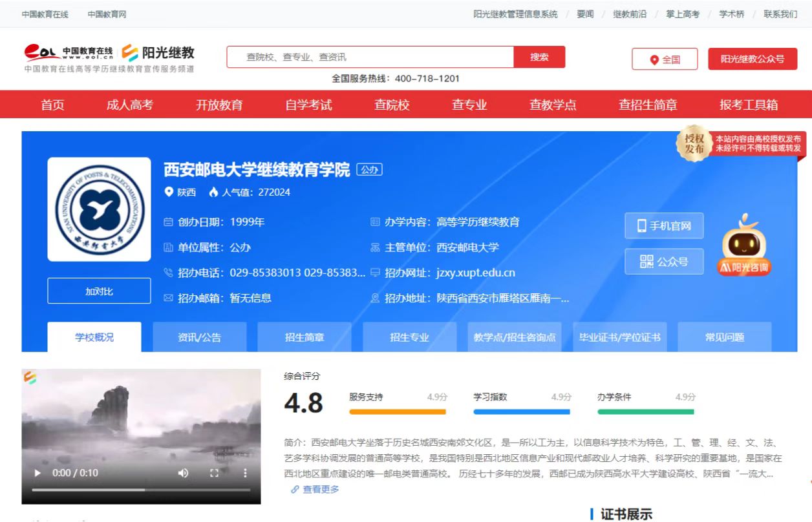The image size is (812, 522).
Task: Click the 公众号 QR code button
Action: [664, 262]
